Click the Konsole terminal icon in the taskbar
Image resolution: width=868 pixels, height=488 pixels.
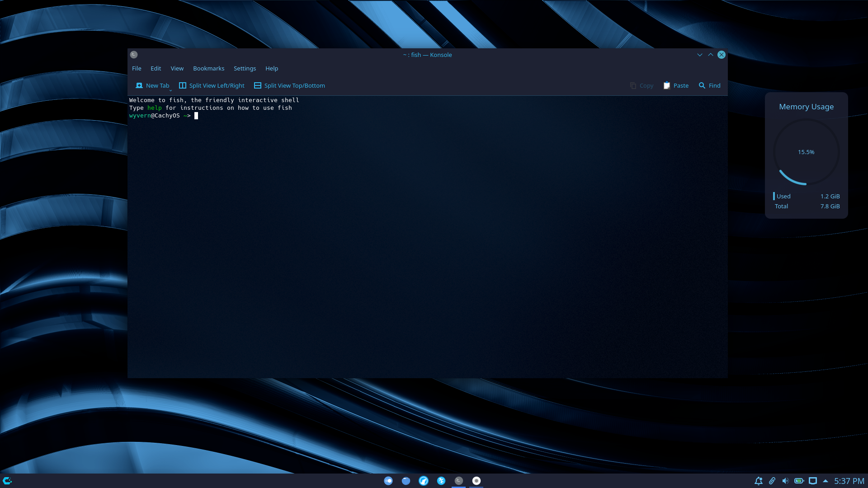[x=459, y=480]
